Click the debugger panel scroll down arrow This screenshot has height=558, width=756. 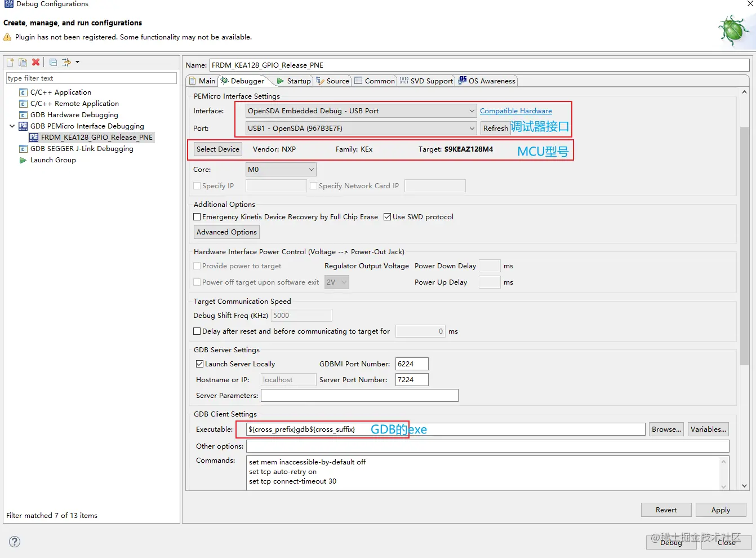pos(744,485)
